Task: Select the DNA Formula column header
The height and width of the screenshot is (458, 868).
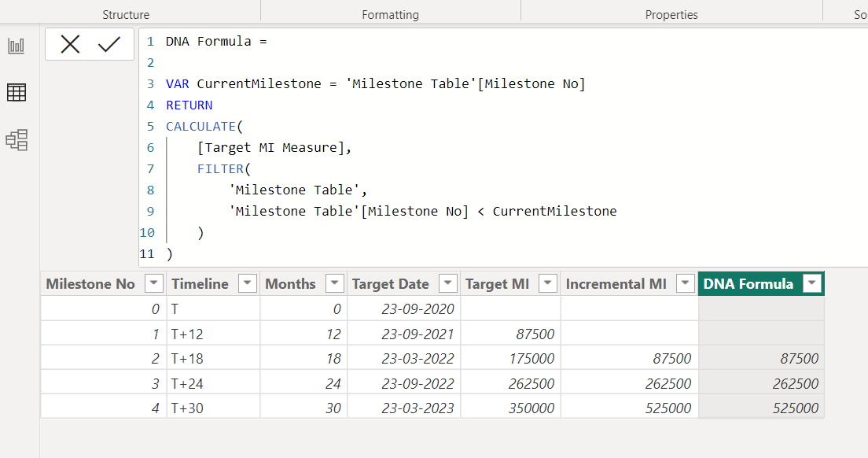Action: (x=748, y=284)
